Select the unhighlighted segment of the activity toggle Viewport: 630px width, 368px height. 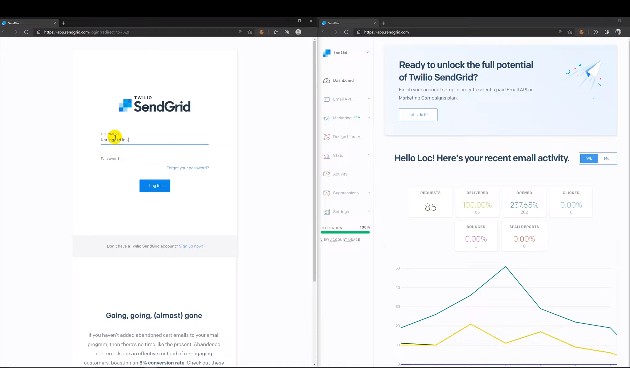[x=607, y=158]
